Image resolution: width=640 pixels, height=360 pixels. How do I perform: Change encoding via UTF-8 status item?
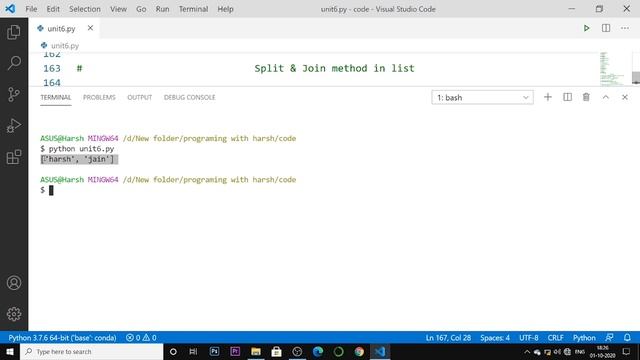[529, 338]
